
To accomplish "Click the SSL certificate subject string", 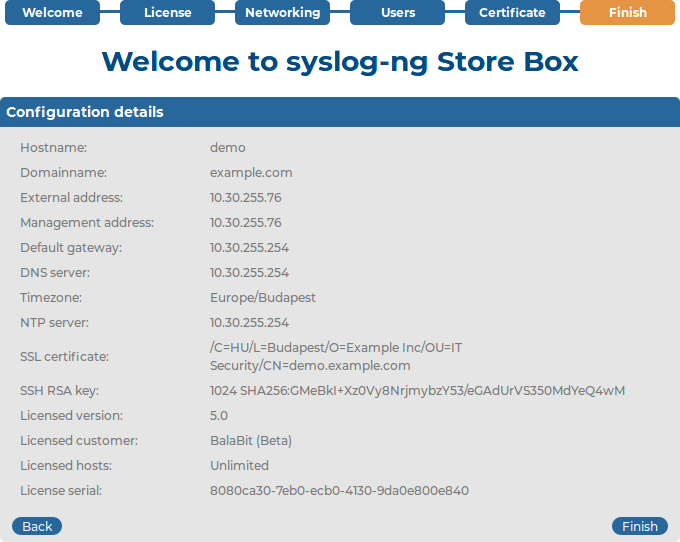I will point(336,356).
